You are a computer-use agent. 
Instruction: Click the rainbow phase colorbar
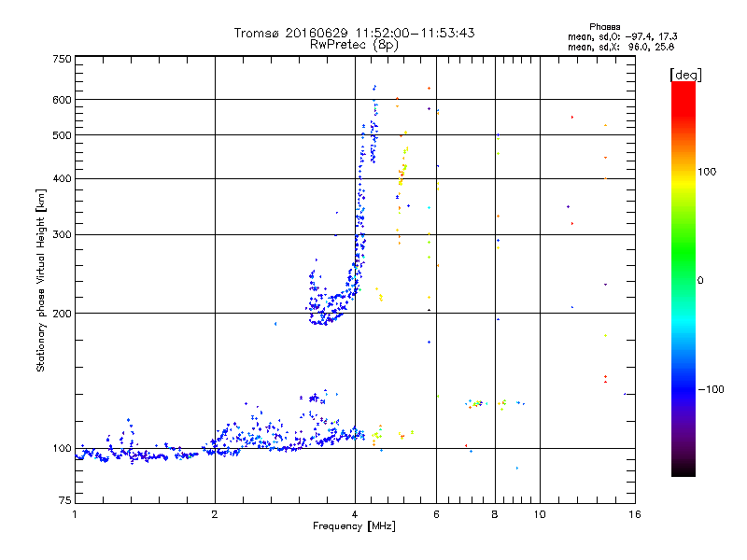tap(684, 279)
